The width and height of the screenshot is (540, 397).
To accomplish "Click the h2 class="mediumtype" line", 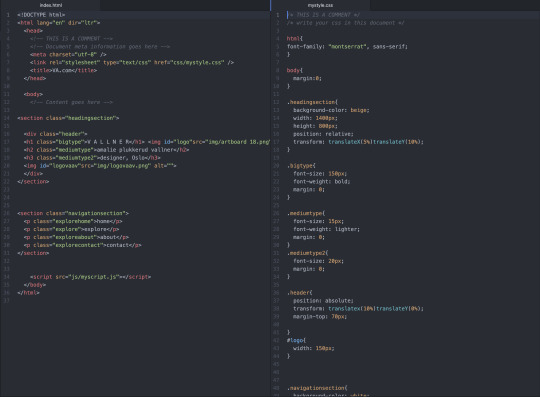I will (106, 150).
